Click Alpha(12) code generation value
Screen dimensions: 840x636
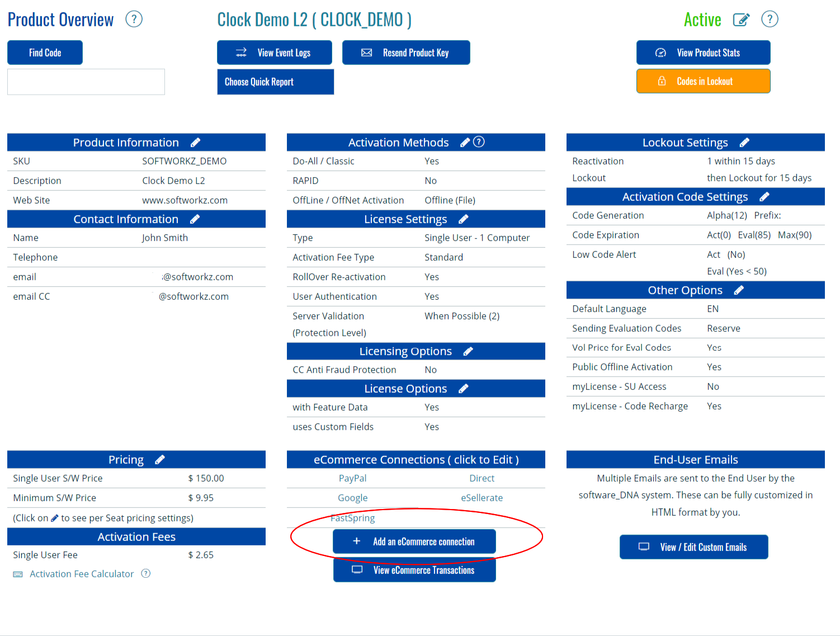click(x=727, y=215)
